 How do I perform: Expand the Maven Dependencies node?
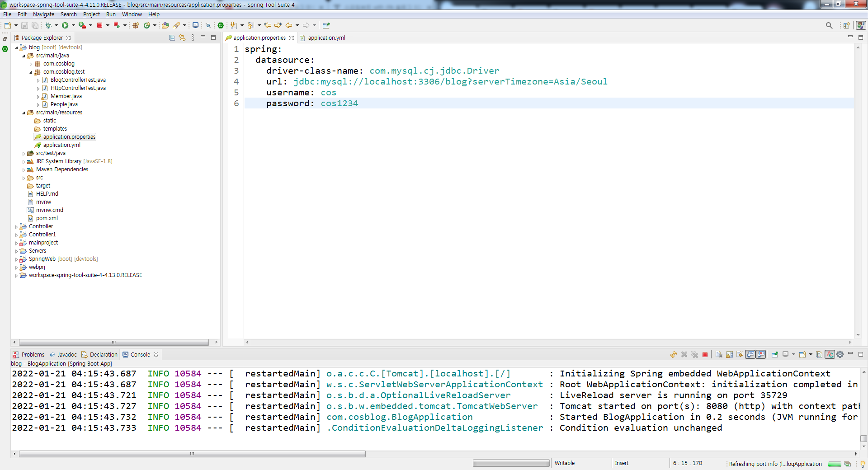click(x=24, y=169)
